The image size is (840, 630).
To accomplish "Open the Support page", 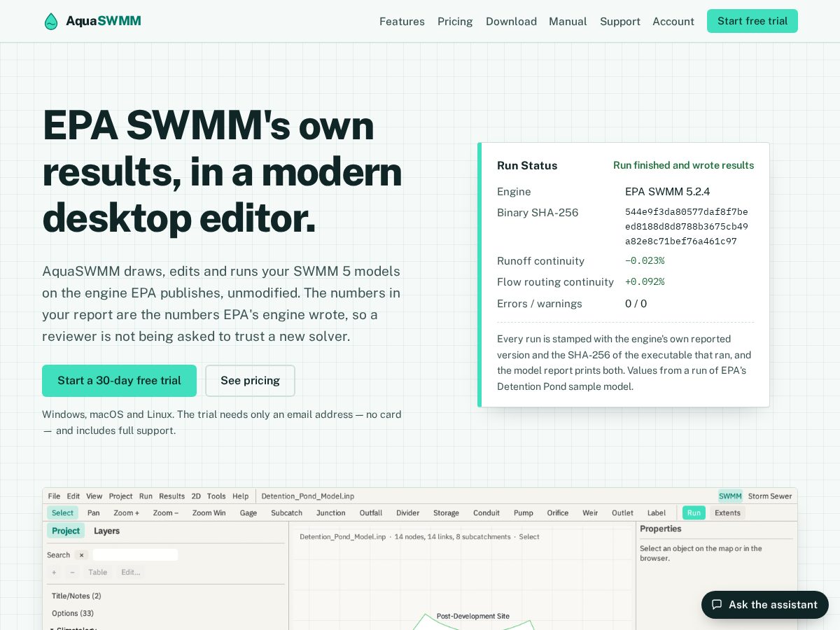I will pyautogui.click(x=620, y=22).
